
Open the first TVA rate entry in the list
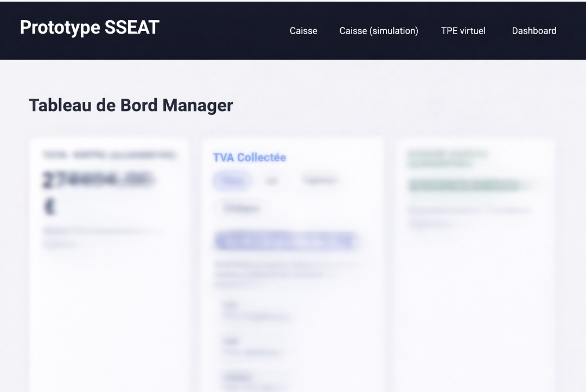pos(255,311)
